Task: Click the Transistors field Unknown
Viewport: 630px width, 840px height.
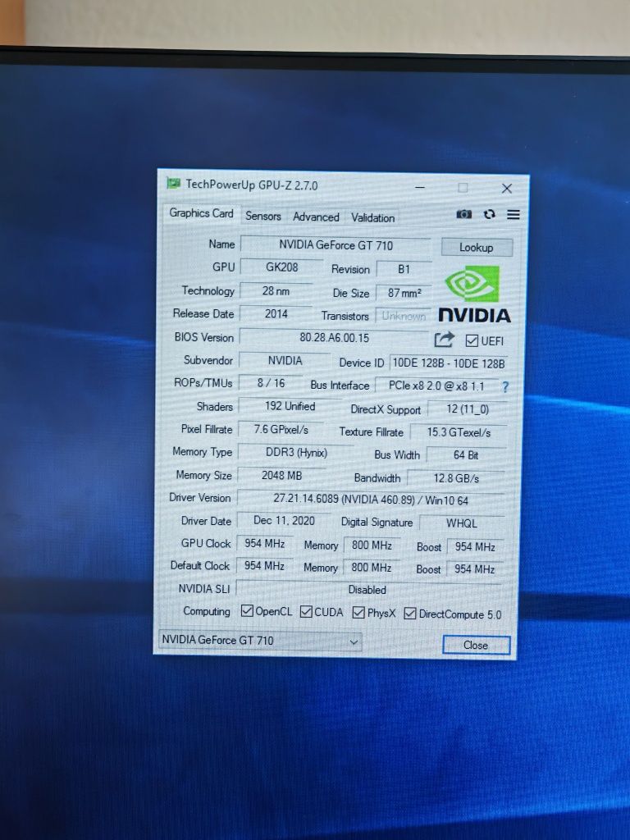Action: tap(404, 316)
